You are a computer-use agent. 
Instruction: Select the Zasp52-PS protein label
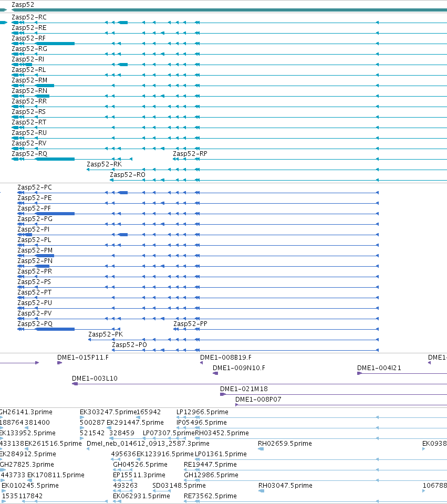(34, 282)
